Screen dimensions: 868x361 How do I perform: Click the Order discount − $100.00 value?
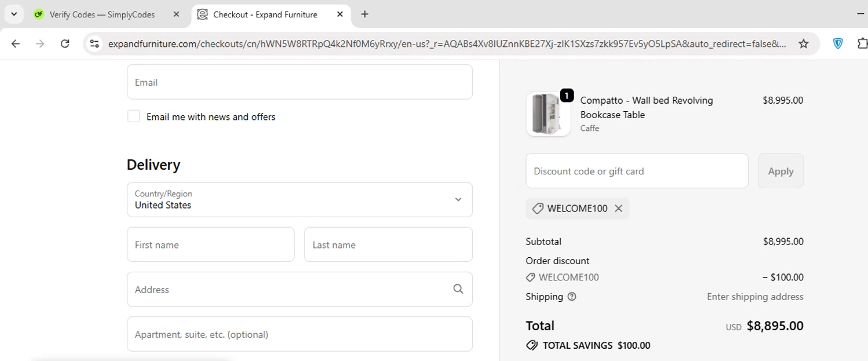(783, 278)
